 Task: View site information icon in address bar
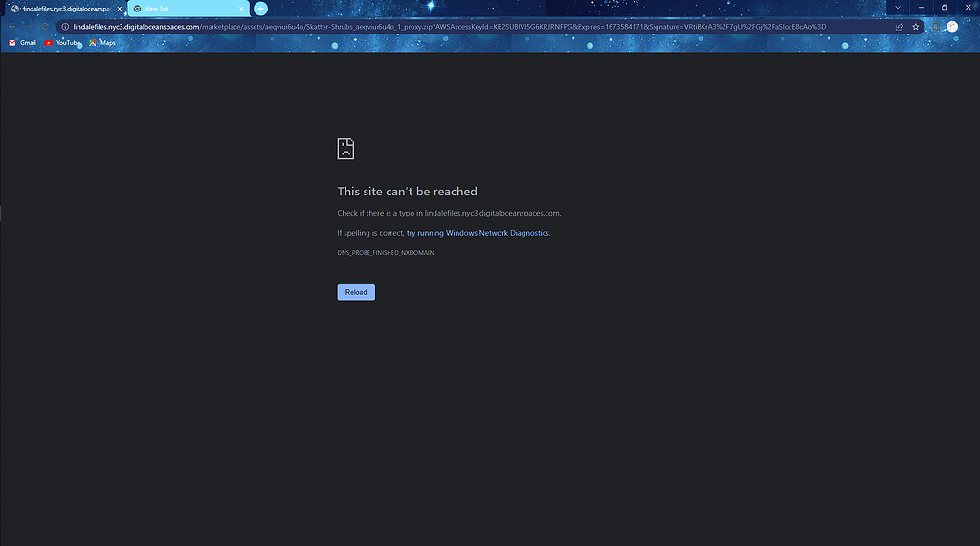pyautogui.click(x=65, y=26)
